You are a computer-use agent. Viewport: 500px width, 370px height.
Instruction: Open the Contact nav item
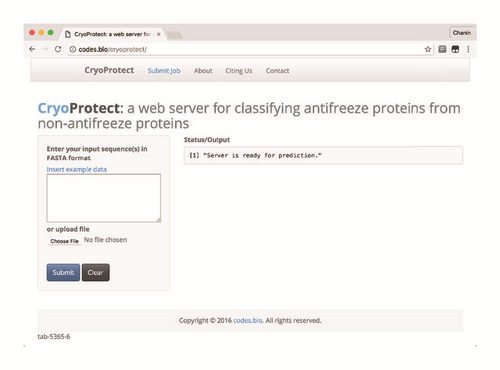(x=277, y=71)
